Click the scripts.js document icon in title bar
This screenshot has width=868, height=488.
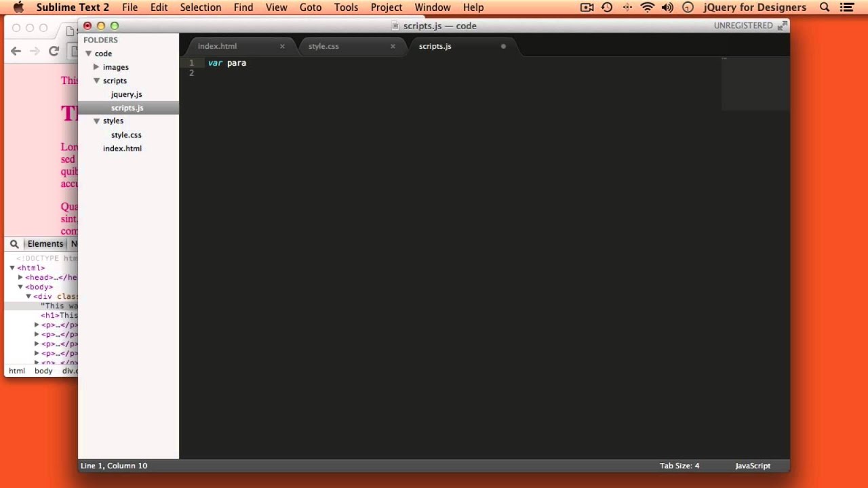click(x=396, y=26)
